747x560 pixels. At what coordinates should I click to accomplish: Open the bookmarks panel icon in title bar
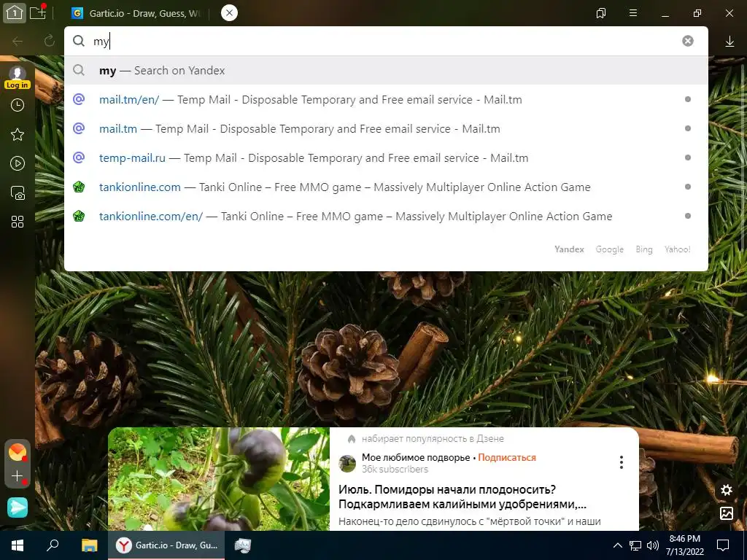(x=601, y=13)
